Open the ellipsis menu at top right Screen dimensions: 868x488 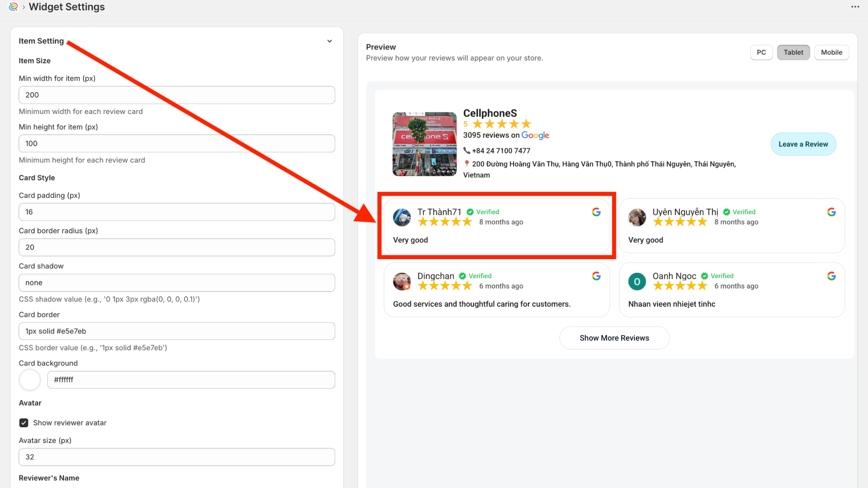[x=854, y=7]
